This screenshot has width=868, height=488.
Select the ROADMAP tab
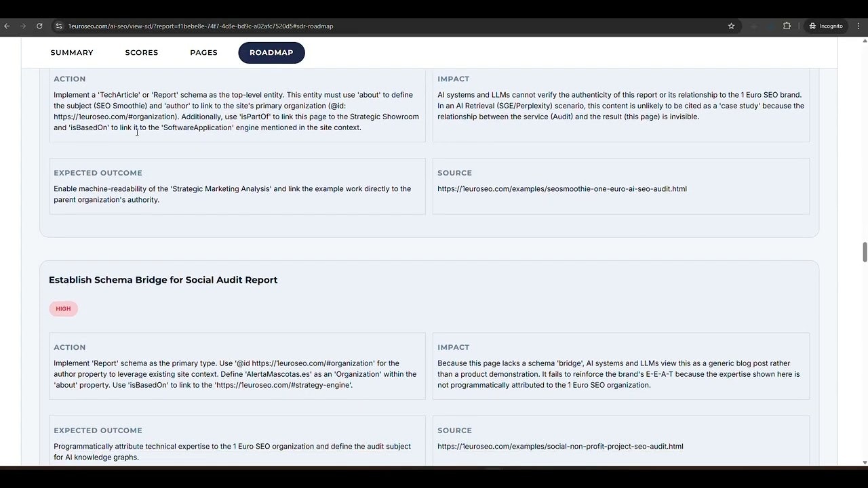pos(271,53)
